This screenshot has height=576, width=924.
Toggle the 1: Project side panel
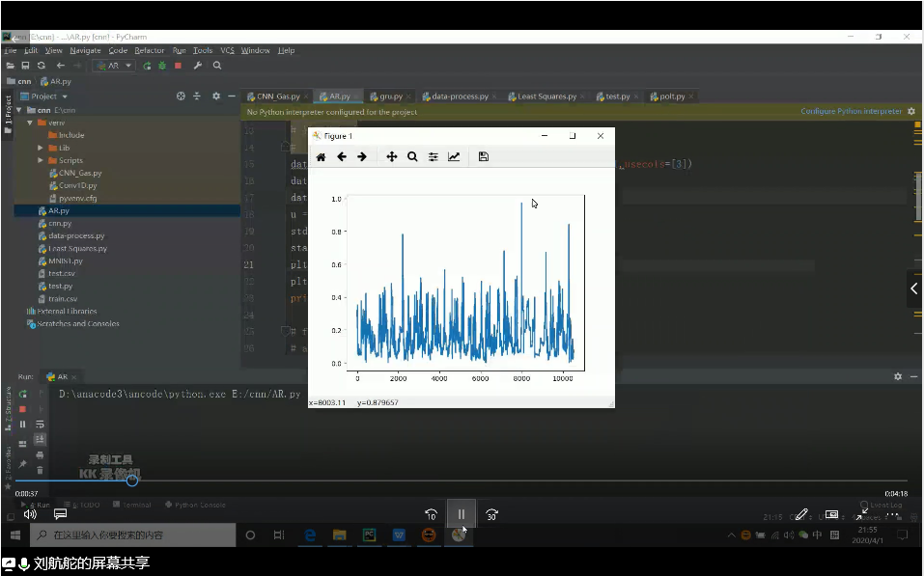pyautogui.click(x=9, y=111)
